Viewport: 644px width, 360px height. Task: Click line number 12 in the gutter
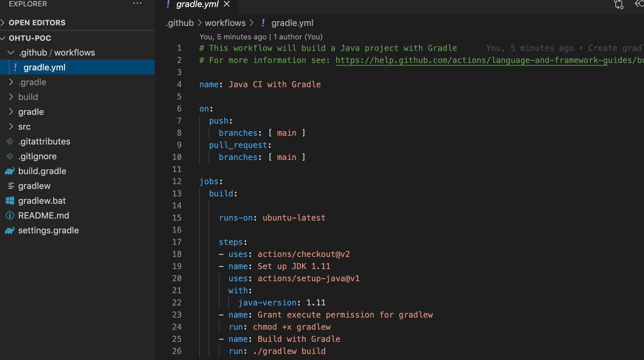pos(177,182)
